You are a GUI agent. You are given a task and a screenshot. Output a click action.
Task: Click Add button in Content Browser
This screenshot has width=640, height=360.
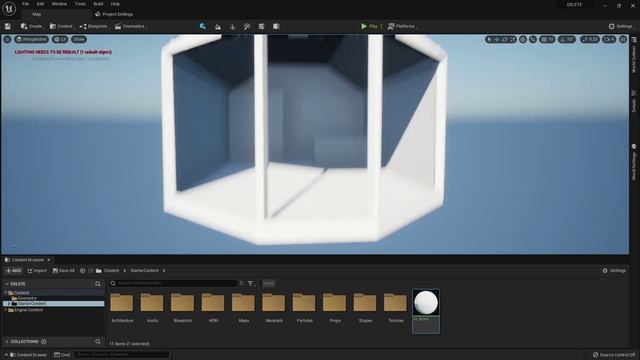tap(13, 271)
